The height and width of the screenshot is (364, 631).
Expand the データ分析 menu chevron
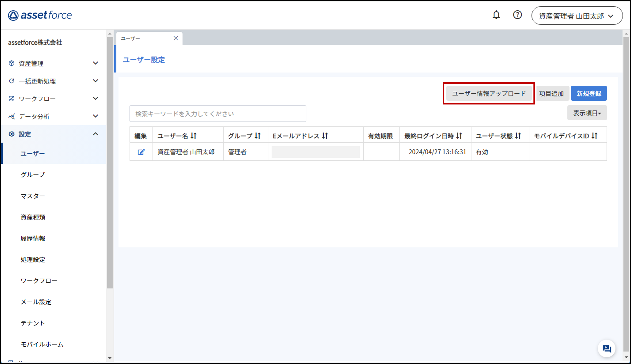(x=95, y=116)
